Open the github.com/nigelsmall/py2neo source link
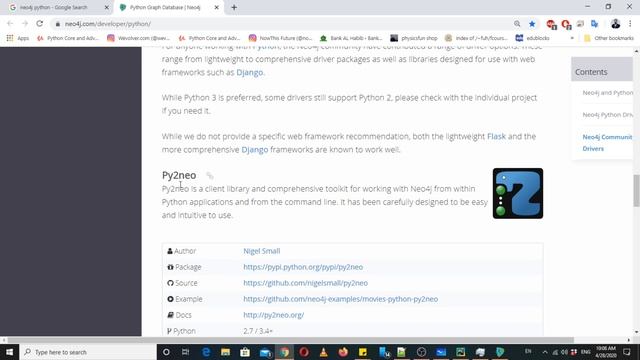This screenshot has width=640, height=360. (x=305, y=283)
